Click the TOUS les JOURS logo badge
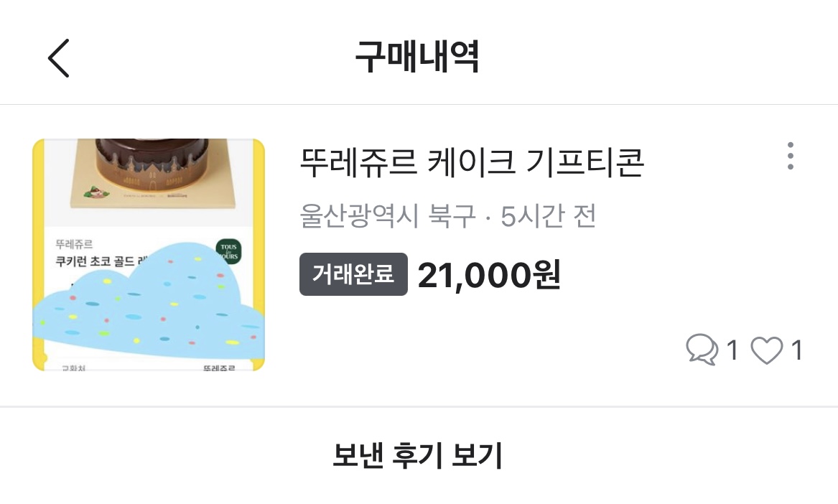 click(x=230, y=251)
